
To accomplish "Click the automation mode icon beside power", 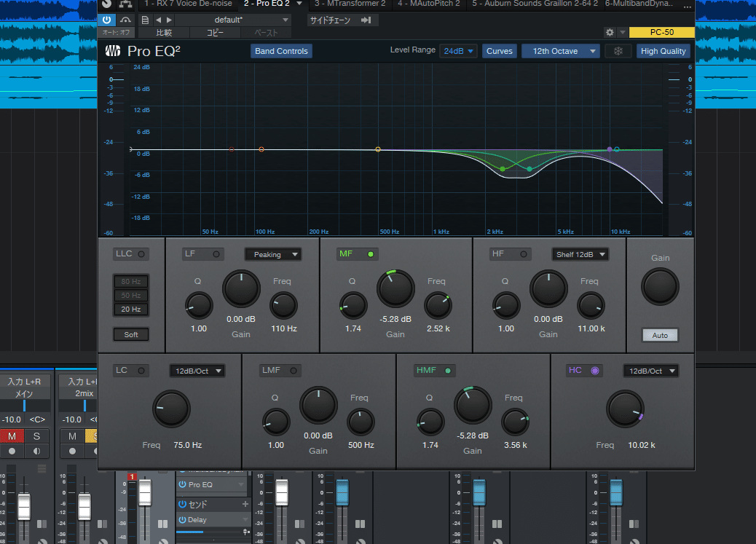I will coord(125,20).
